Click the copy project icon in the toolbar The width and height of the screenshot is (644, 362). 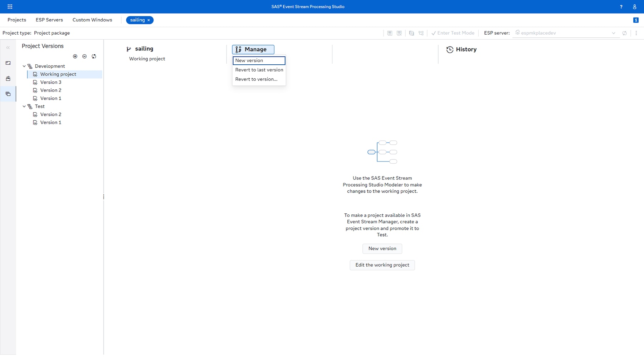[412, 33]
